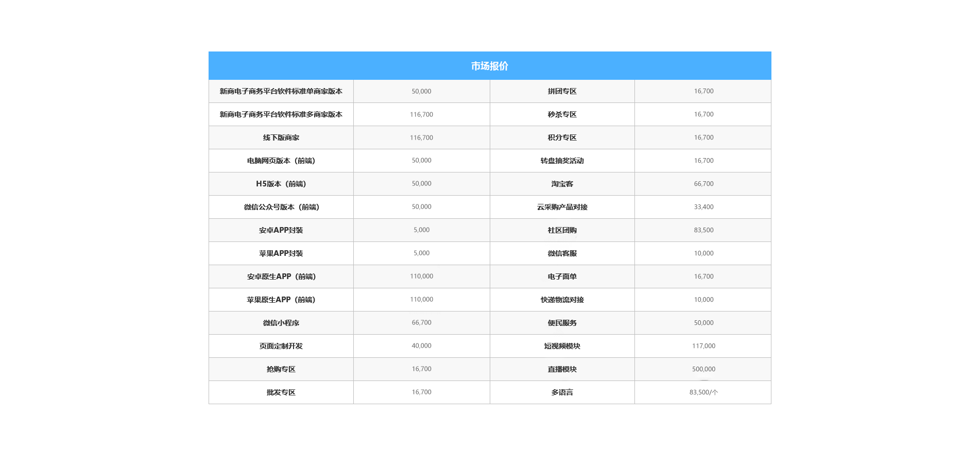980x450 pixels.
Task: Click the 云采购产品对接 price 33,400
Action: 703,207
